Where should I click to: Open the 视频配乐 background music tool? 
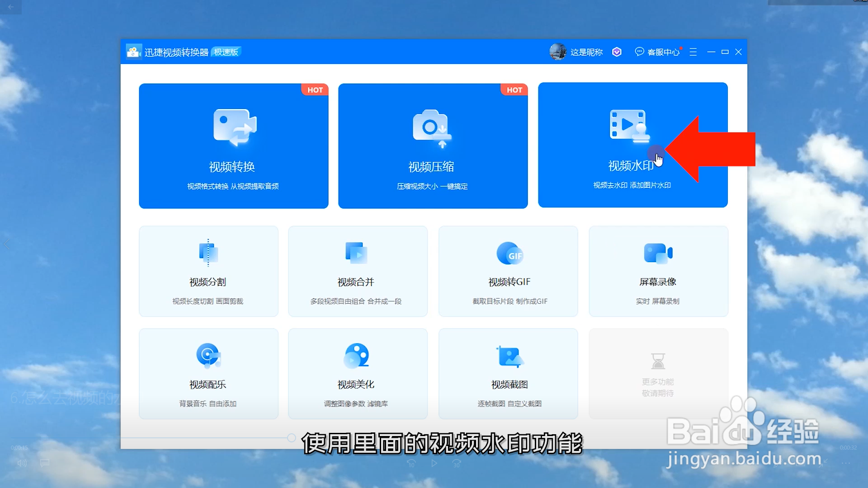pyautogui.click(x=208, y=374)
